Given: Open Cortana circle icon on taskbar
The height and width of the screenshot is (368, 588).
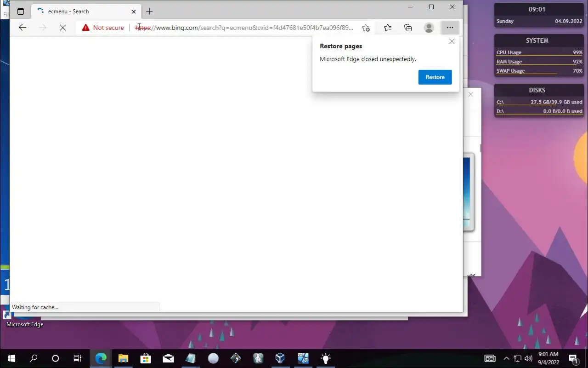Looking at the screenshot, I should tap(56, 358).
